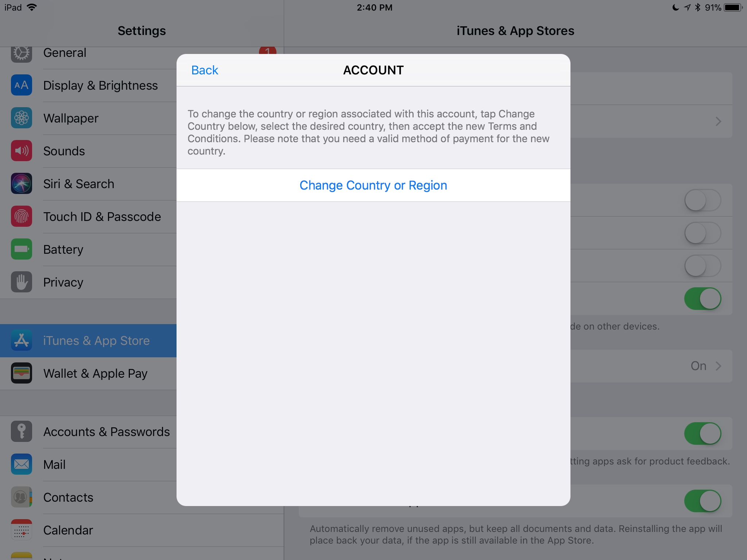Image resolution: width=747 pixels, height=560 pixels.
Task: Tap the Battery settings icon
Action: coord(21,249)
